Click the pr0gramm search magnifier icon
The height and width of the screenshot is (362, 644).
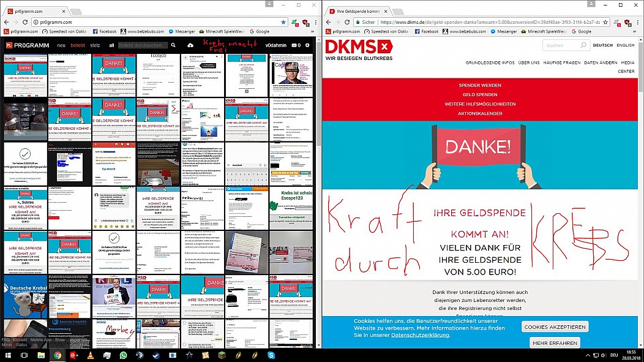(x=173, y=45)
